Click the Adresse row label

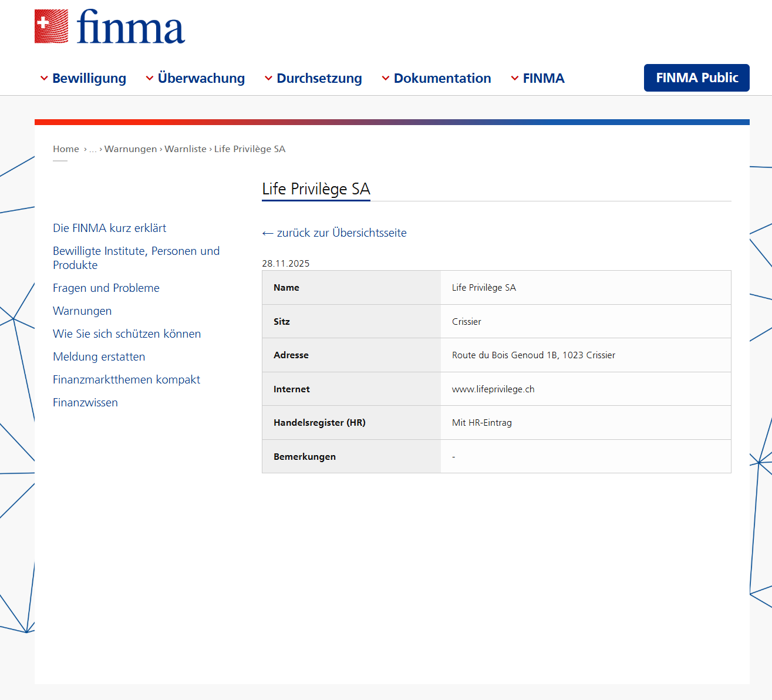tap(291, 355)
